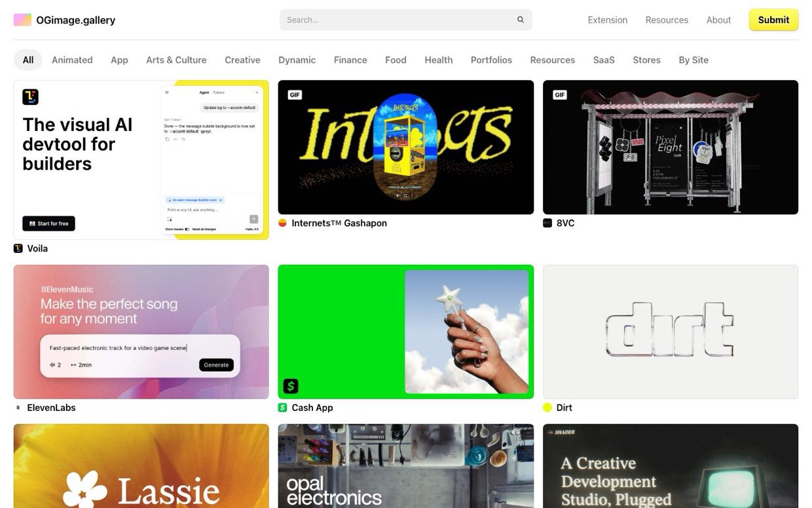Open the OGimage.gallery home link
Viewport: 812px width, 508px height.
pyautogui.click(x=64, y=20)
